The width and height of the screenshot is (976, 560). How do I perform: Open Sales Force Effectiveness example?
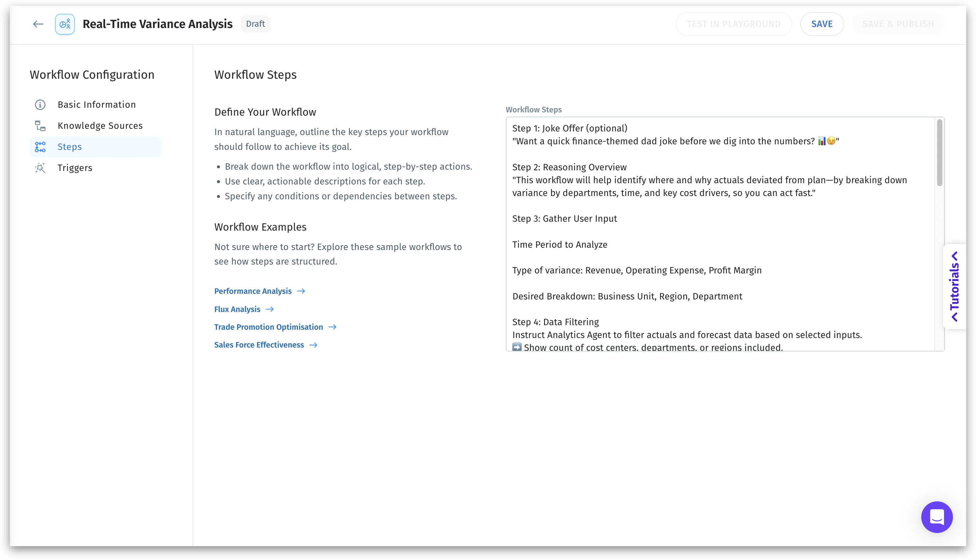[x=259, y=345]
